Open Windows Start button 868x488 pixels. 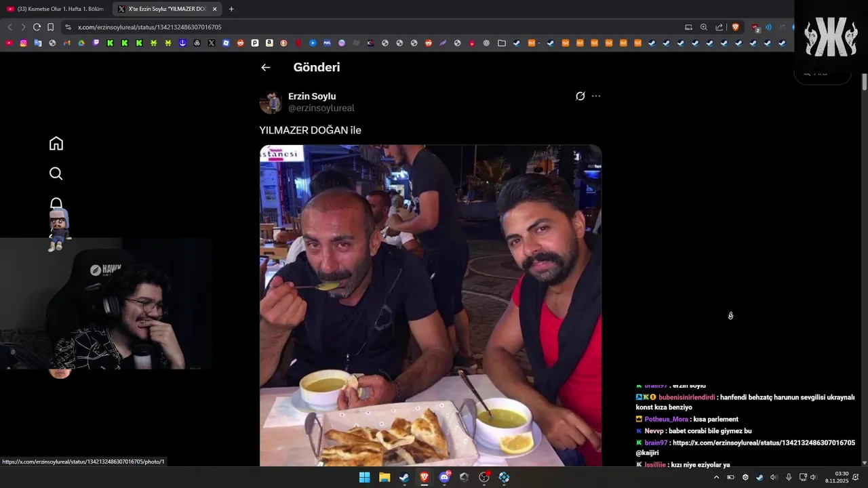tap(364, 477)
